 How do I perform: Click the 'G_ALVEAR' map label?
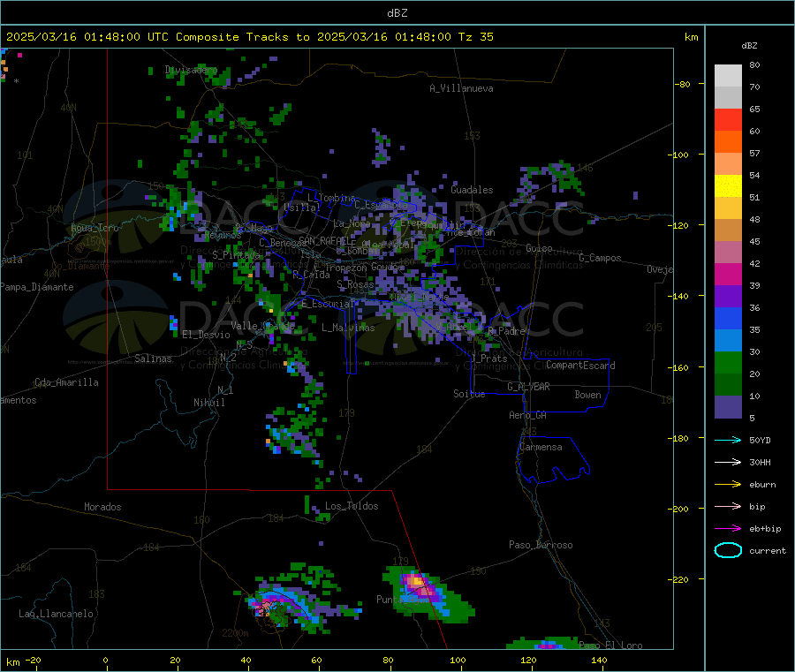[x=528, y=387]
